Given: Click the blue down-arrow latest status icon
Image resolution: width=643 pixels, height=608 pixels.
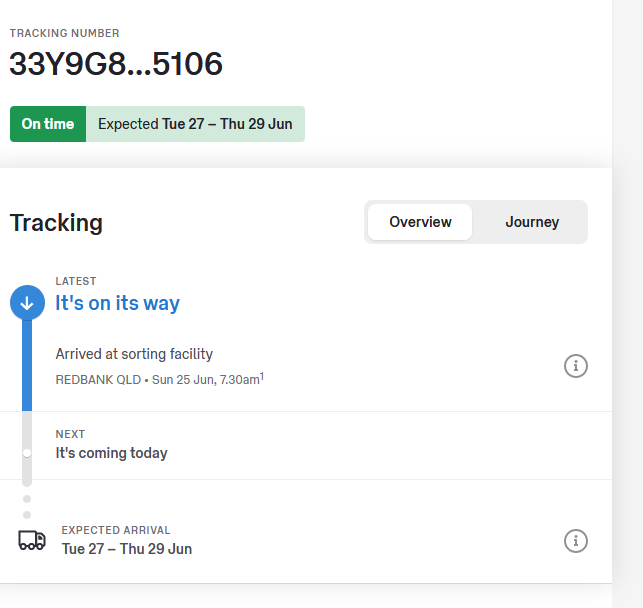Looking at the screenshot, I should click(27, 303).
